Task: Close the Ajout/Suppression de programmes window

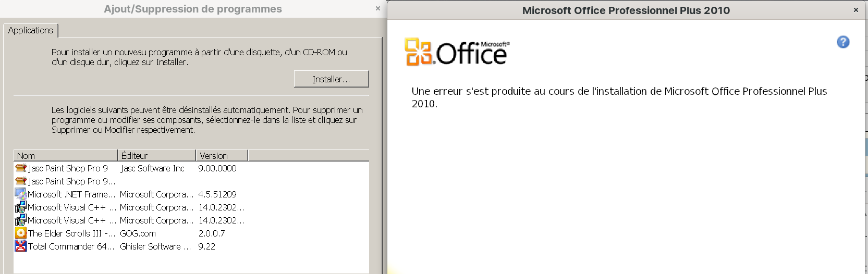Action: click(378, 9)
